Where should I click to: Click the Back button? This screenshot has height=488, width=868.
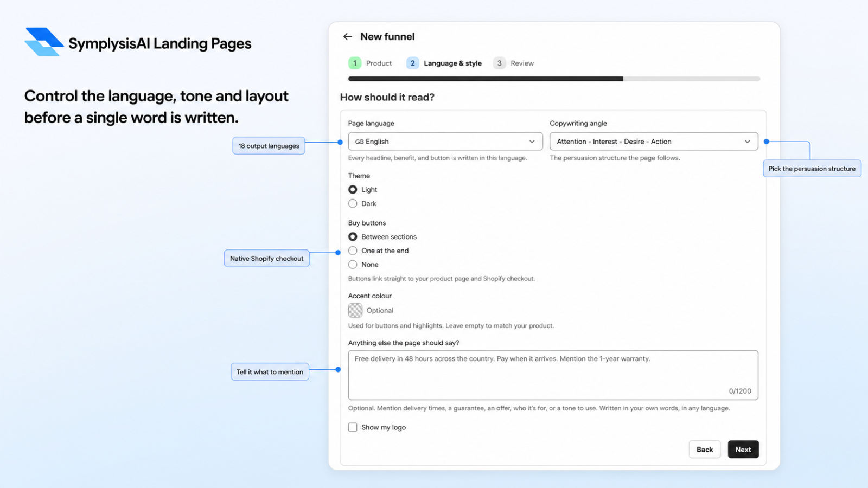tap(705, 450)
